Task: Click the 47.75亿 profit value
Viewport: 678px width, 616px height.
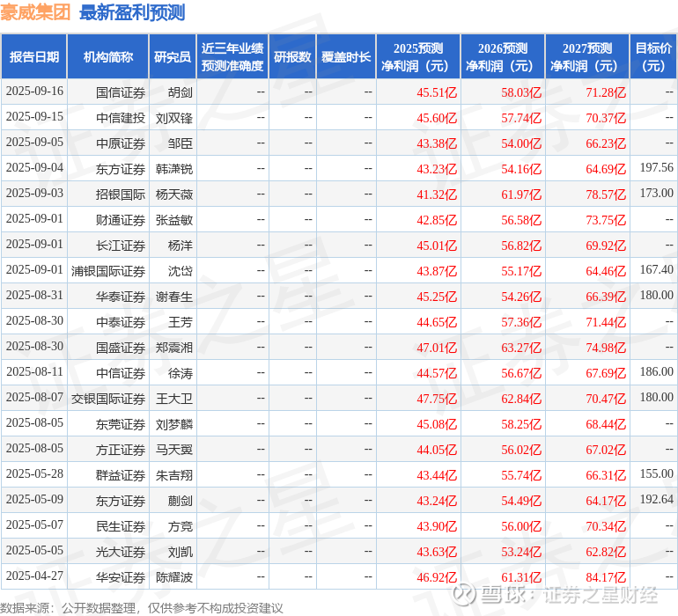Action: pos(437,399)
